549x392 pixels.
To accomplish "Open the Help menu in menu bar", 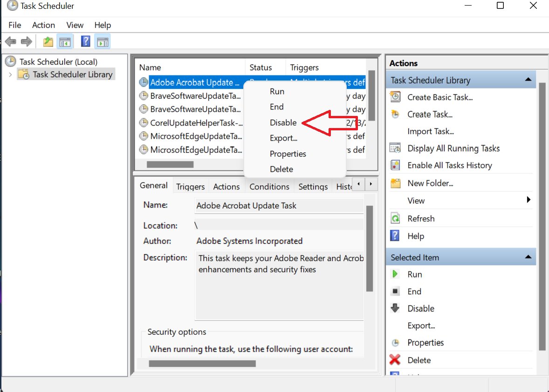I will (103, 25).
